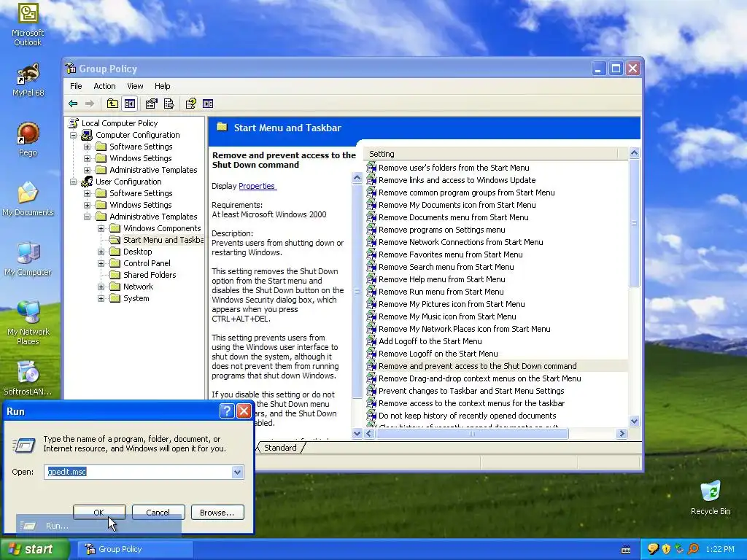Click the settings list vertical scrollbar thumb
The height and width of the screenshot is (560, 747).
click(634, 223)
